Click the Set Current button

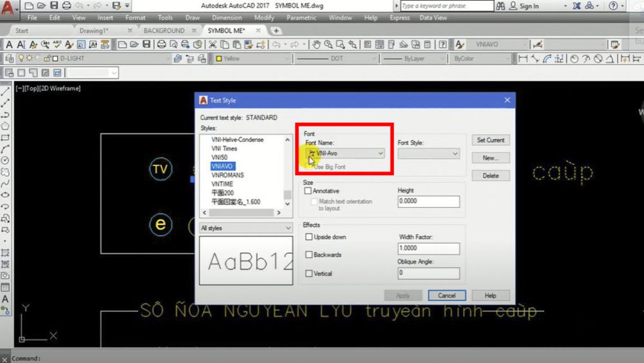(x=491, y=140)
